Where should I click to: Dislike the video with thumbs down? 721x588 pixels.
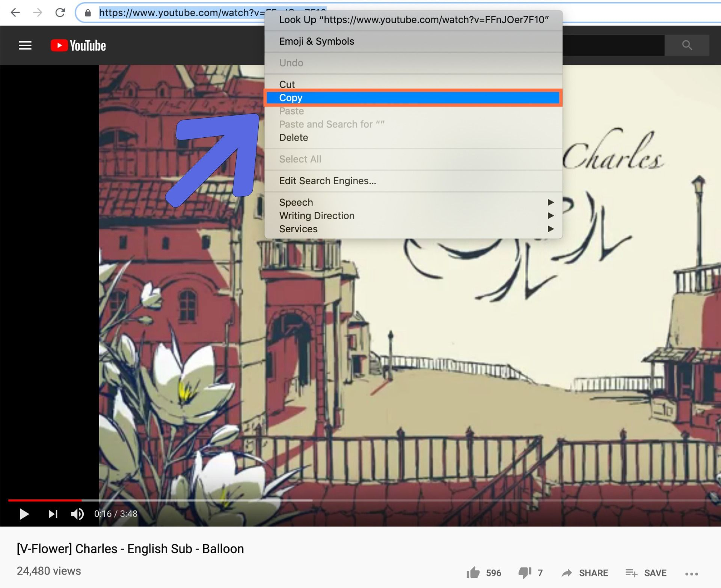click(525, 573)
